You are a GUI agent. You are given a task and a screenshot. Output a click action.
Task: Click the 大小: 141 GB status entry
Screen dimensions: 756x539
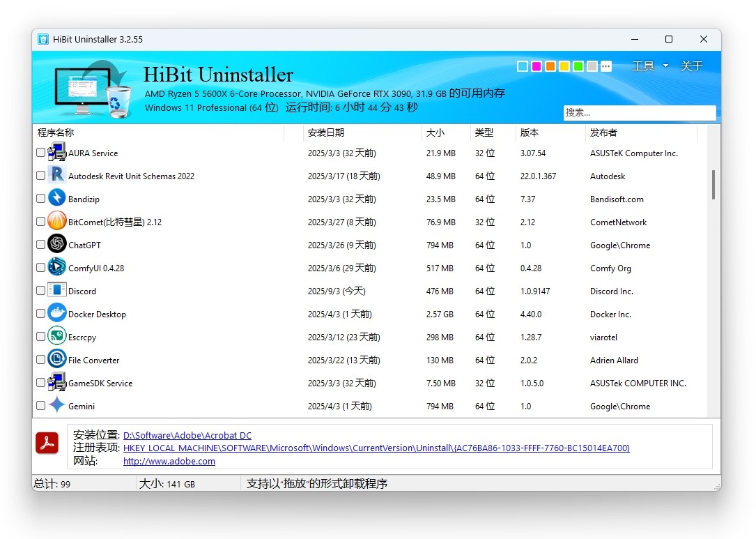click(x=167, y=483)
